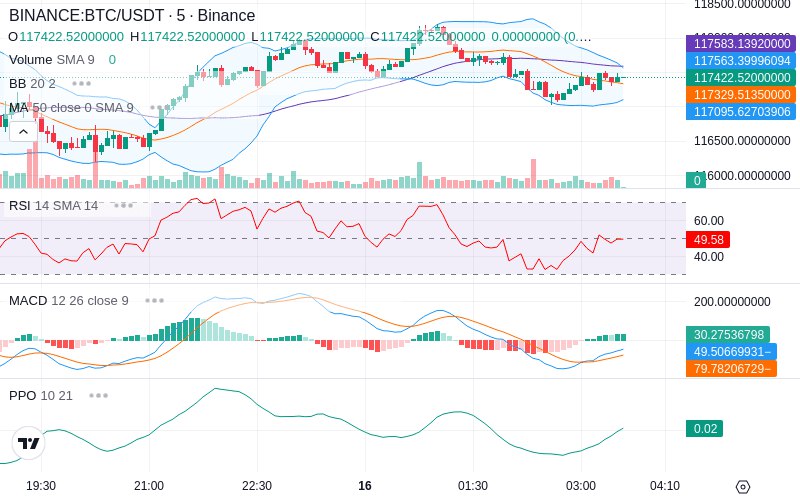The image size is (800, 500).
Task: Click the Volume SMA 9 legend label
Action: click(52, 60)
